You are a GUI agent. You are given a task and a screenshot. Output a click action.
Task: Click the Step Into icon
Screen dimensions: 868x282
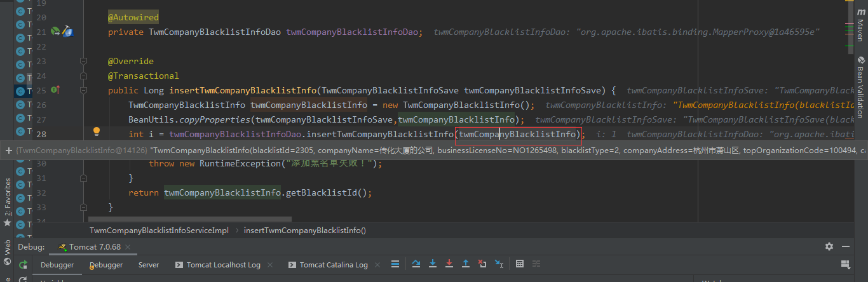pos(433,264)
